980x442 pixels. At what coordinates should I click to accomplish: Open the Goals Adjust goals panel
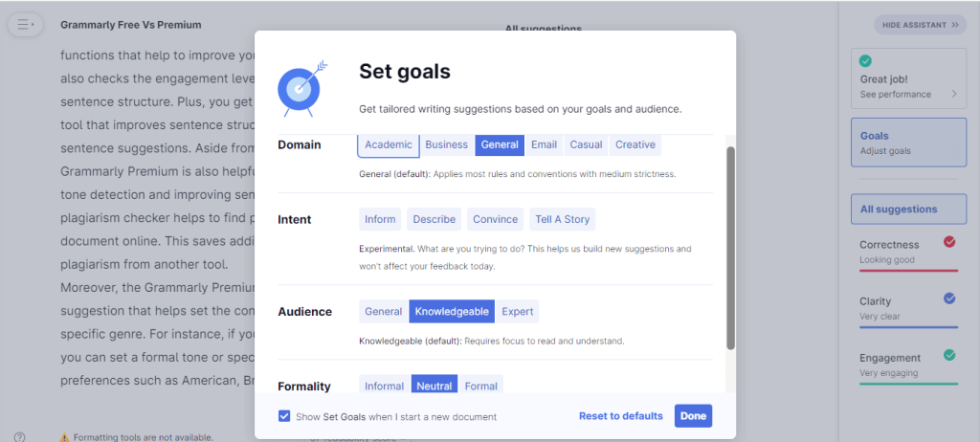pyautogui.click(x=908, y=143)
